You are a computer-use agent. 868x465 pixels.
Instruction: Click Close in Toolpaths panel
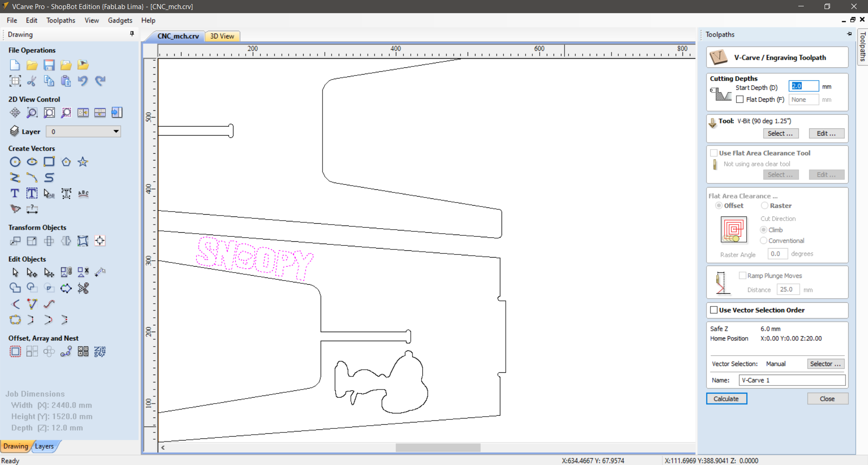827,399
